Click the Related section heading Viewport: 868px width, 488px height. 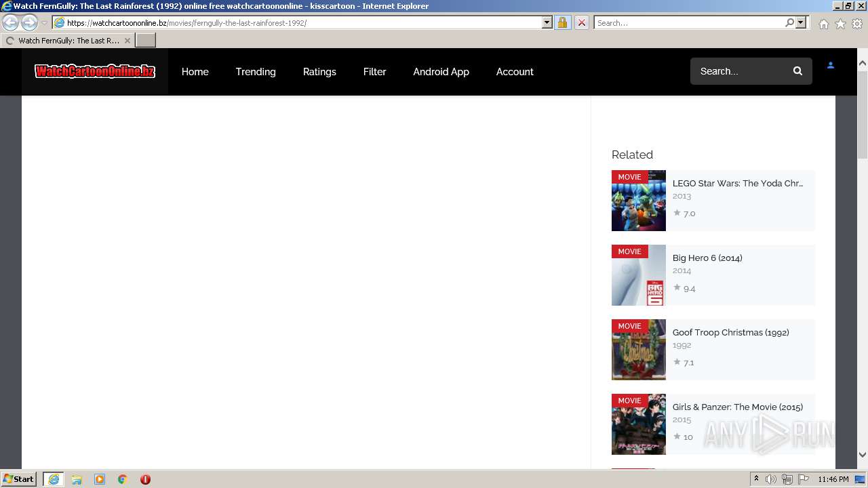632,155
